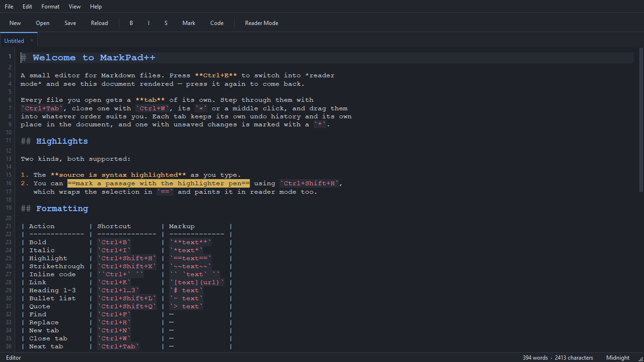Click line number 19 in the gutter
This screenshot has height=362, width=644.
(x=9, y=208)
